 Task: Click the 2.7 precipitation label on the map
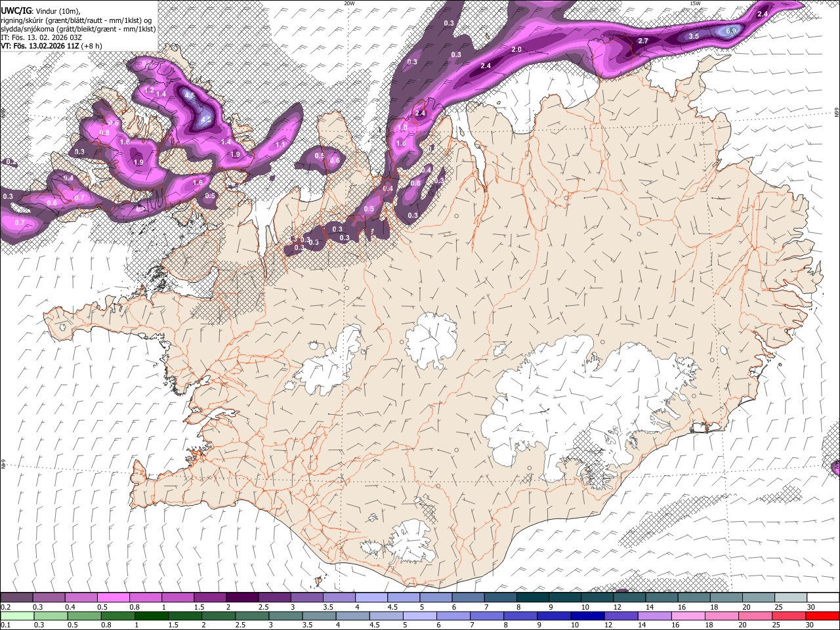(643, 41)
